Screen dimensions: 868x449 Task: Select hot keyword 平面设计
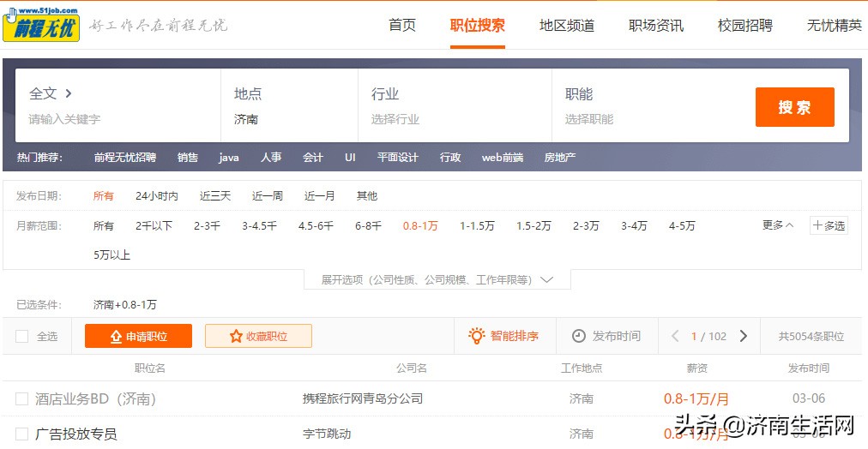click(397, 158)
